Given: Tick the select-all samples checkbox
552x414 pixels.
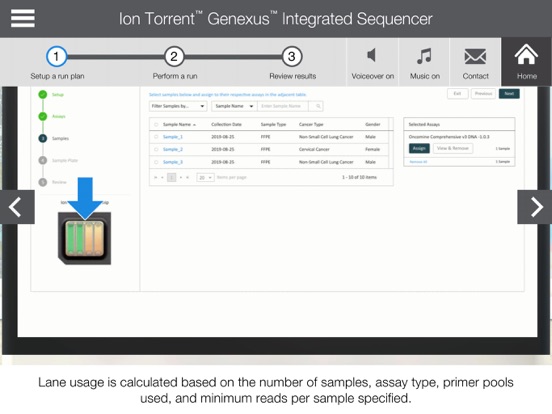Looking at the screenshot, I should click(x=156, y=124).
